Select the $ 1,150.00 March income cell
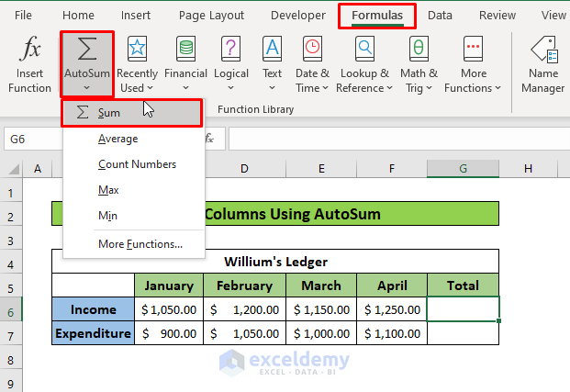Screen dimensions: 570x392 pos(321,309)
